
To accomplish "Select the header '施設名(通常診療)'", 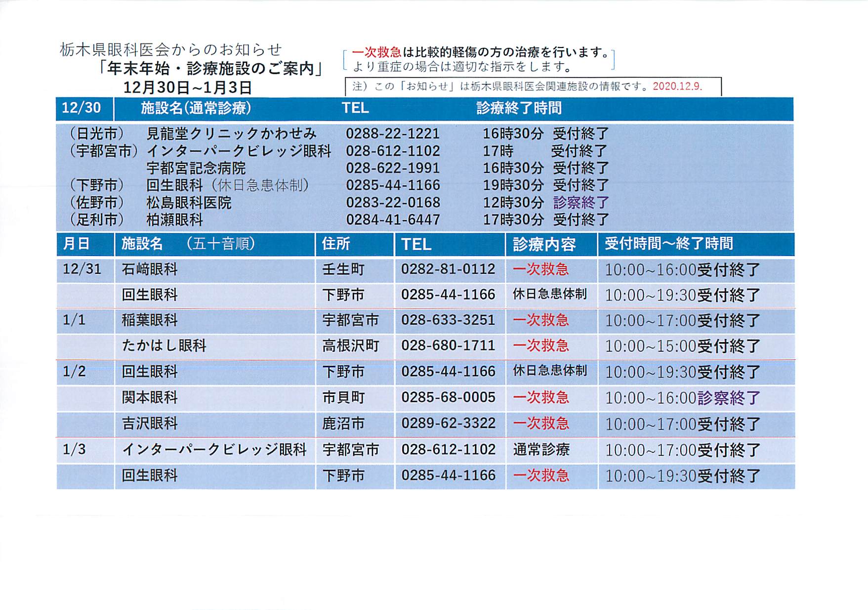I will [196, 108].
